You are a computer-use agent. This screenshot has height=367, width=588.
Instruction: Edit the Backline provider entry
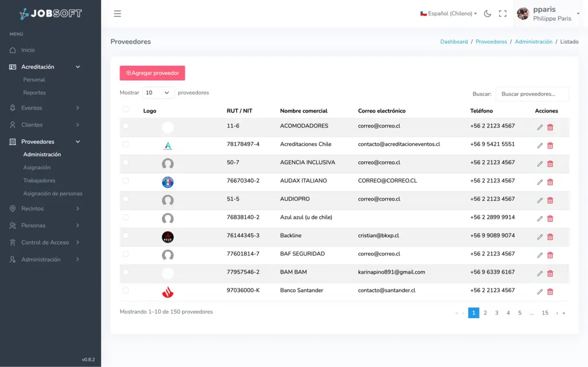540,237
